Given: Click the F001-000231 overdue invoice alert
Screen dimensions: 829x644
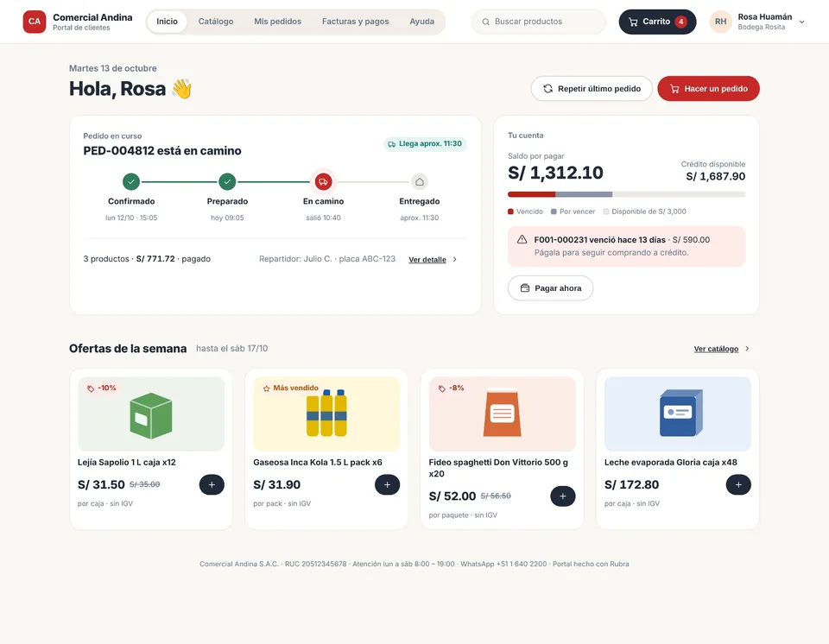Looking at the screenshot, I should pyautogui.click(x=627, y=246).
